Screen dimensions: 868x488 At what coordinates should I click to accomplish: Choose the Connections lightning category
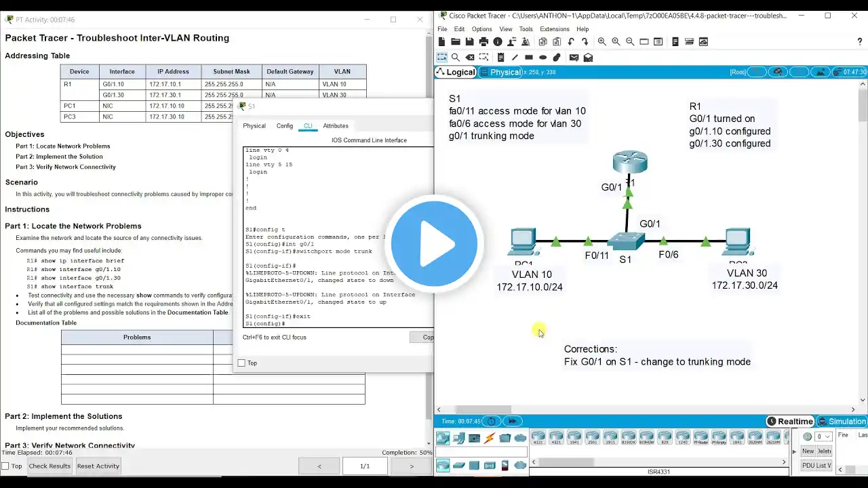click(489, 438)
